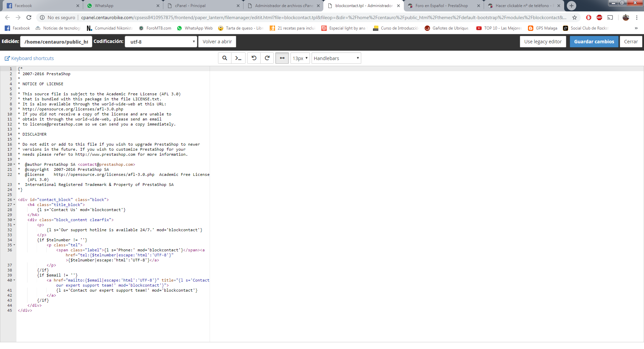Open Noticias de tecnología bookmark
Screen dimensions: 644x349
[58, 28]
